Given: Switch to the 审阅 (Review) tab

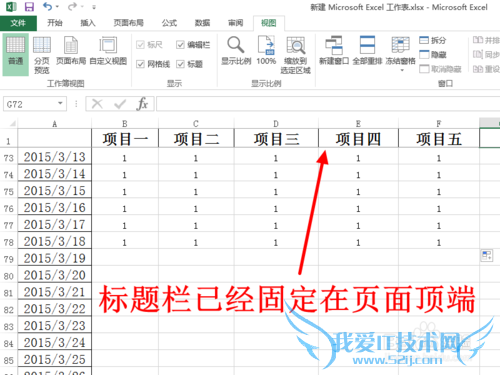Looking at the screenshot, I should coord(235,23).
